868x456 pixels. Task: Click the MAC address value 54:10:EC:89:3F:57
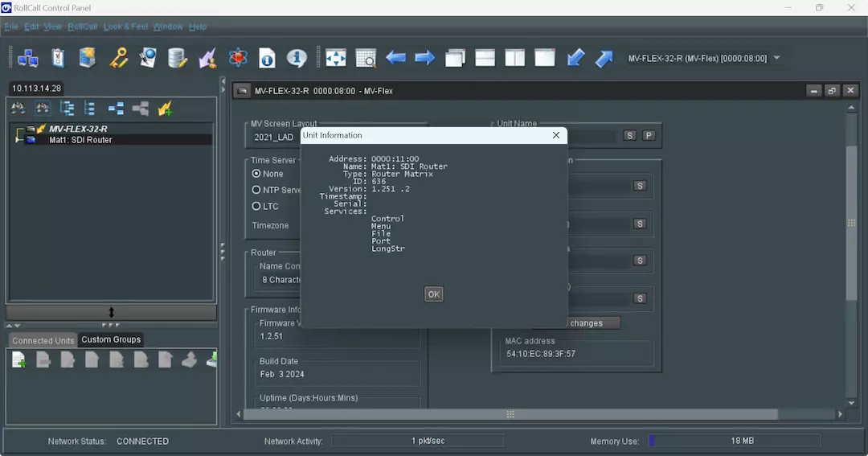pos(541,354)
